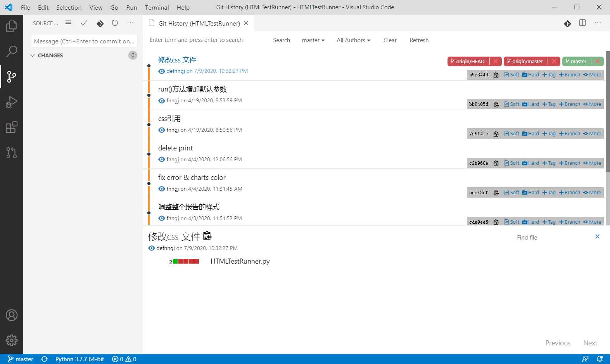The width and height of the screenshot is (610, 364).
Task: Open More options for commit 7a6141e
Action: [592, 134]
